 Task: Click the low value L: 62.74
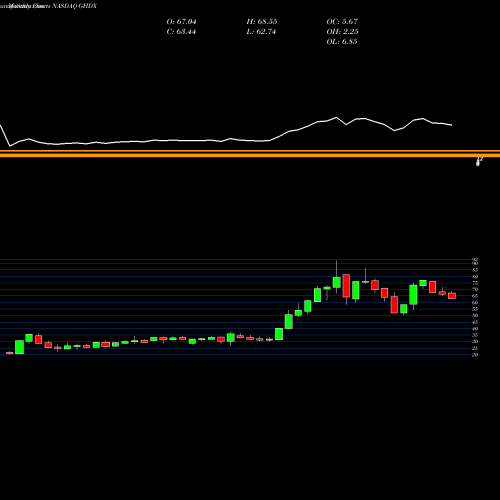tap(261, 32)
